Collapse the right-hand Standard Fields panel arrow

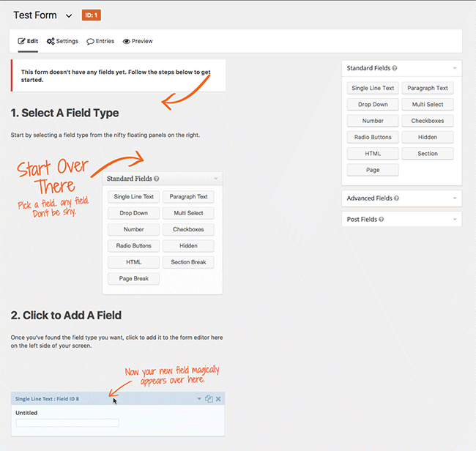click(x=455, y=68)
